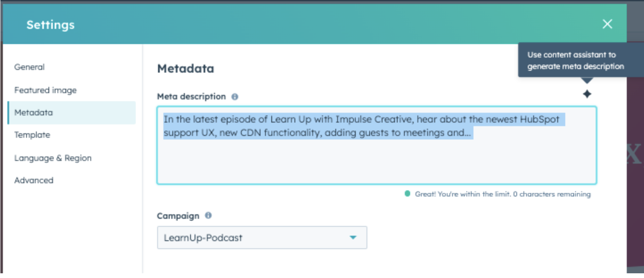Click the sparkle icon to generate meta description

pyautogui.click(x=588, y=94)
